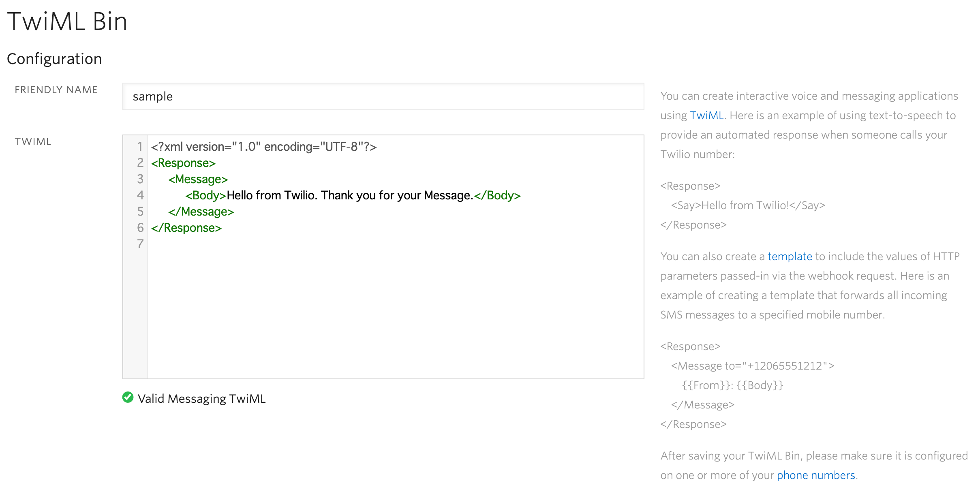Click the green valid checkmark icon
The height and width of the screenshot is (496, 980).
click(128, 398)
